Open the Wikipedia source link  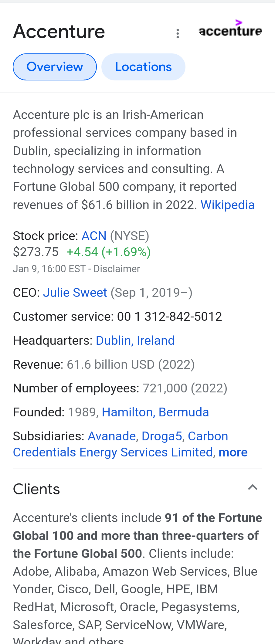227,205
